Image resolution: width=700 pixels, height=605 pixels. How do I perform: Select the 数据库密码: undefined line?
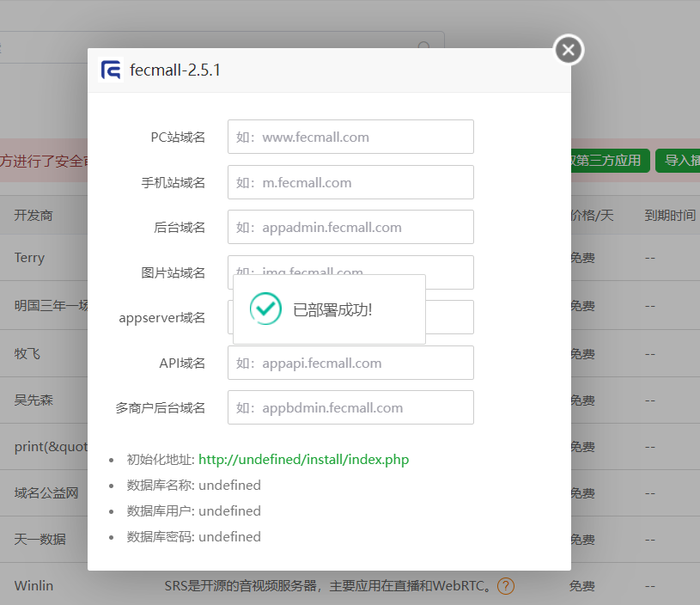click(x=194, y=537)
